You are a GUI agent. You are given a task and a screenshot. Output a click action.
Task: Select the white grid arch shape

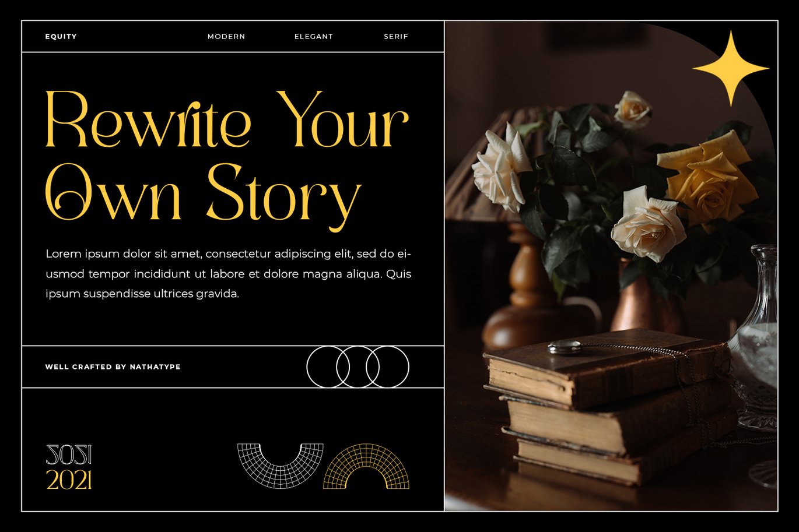pos(280,466)
